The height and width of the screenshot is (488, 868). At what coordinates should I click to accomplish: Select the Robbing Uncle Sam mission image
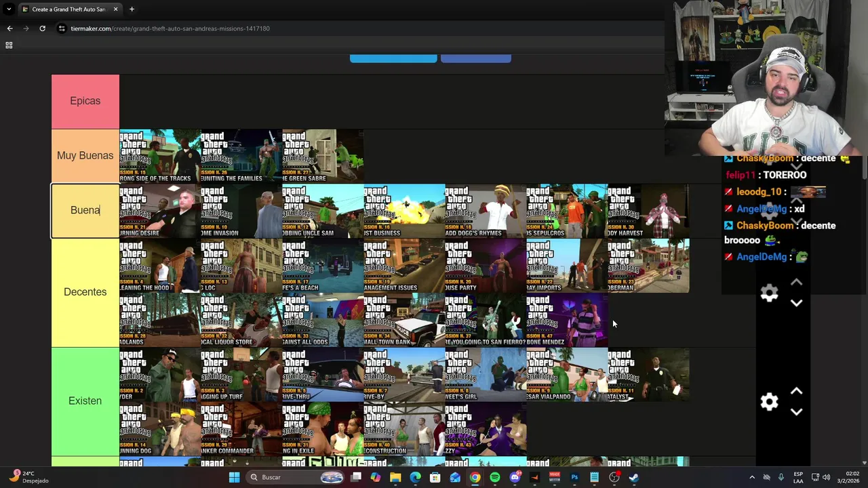point(323,211)
